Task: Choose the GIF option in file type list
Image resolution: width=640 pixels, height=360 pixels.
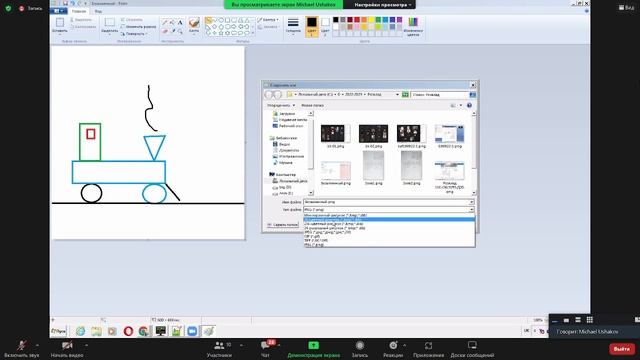Action: [389, 236]
